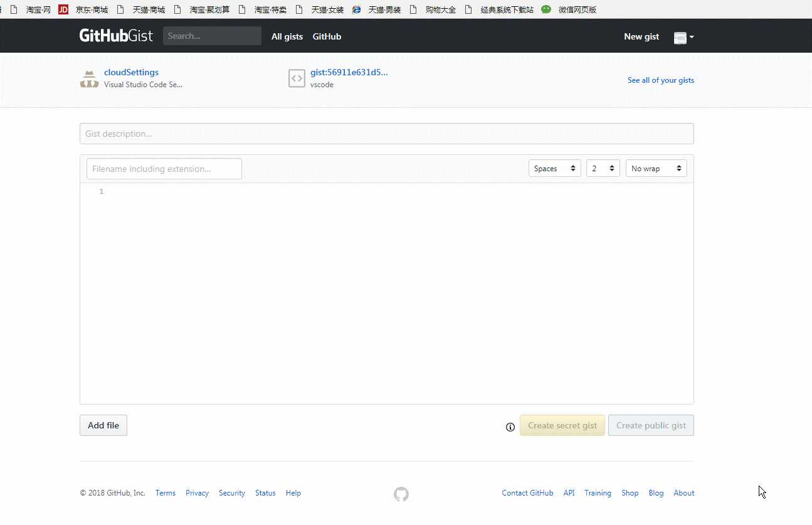Open the 京东·商城 bookmark

pos(92,10)
